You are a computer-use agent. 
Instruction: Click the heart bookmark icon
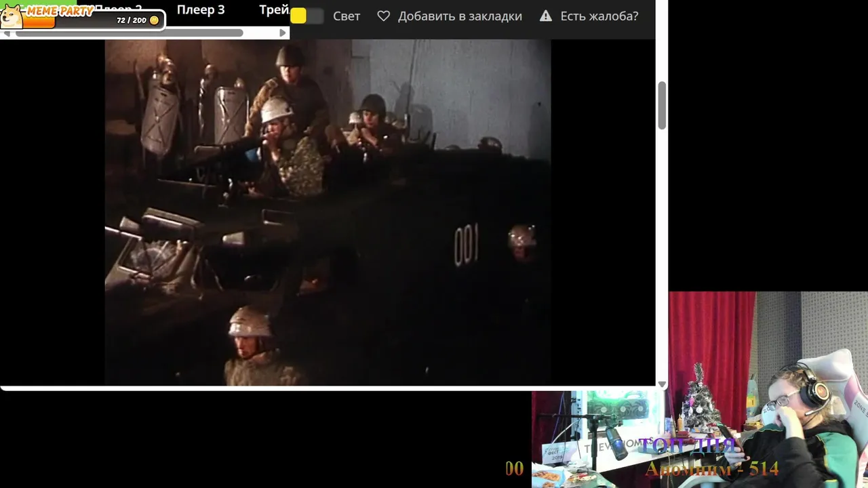coord(384,16)
